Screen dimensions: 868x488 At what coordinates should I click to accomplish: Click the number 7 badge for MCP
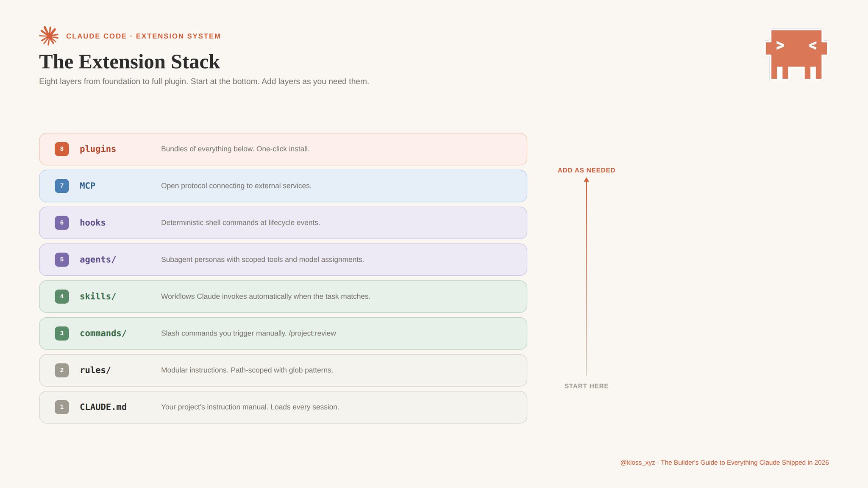[x=62, y=186]
